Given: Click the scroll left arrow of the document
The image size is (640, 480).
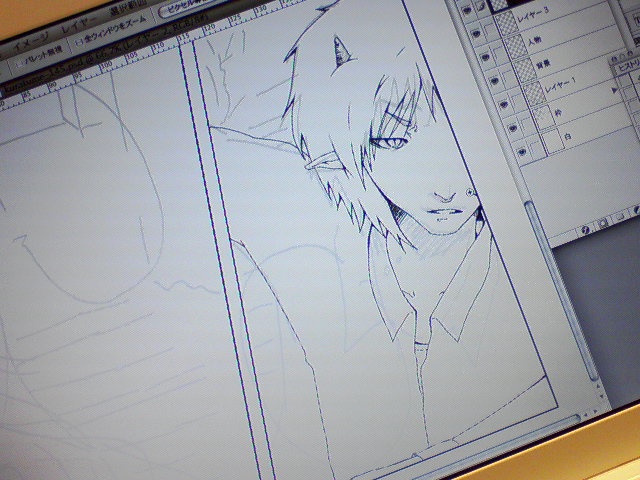Looking at the screenshot, I should [585, 414].
